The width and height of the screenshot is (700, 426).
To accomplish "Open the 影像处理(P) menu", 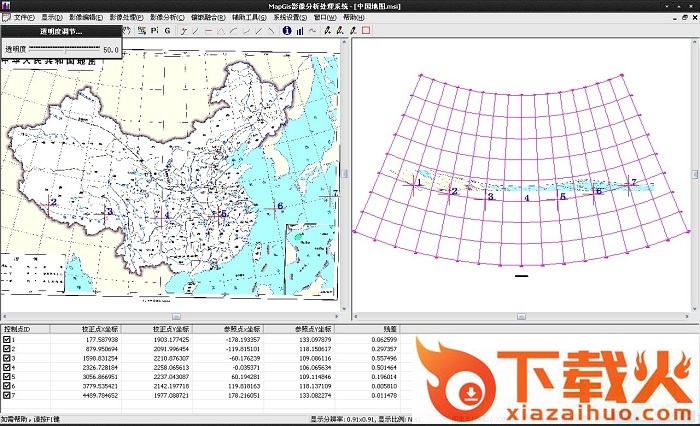I will (x=126, y=17).
